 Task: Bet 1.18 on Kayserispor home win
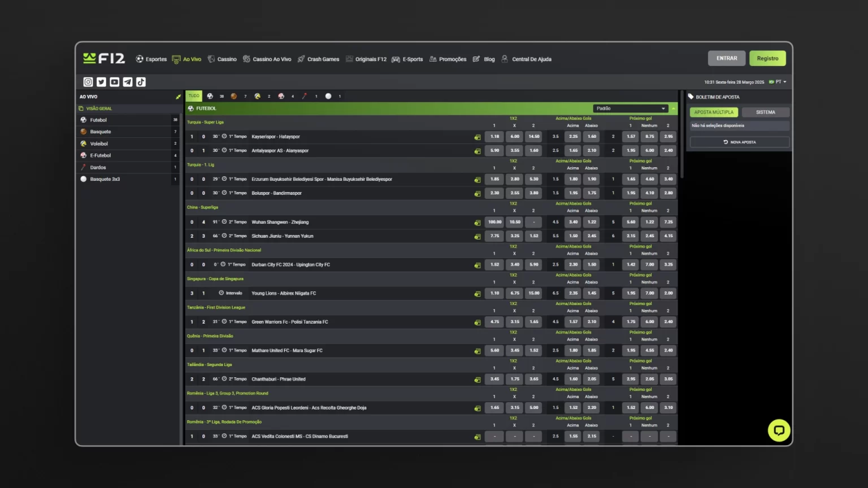click(x=494, y=137)
